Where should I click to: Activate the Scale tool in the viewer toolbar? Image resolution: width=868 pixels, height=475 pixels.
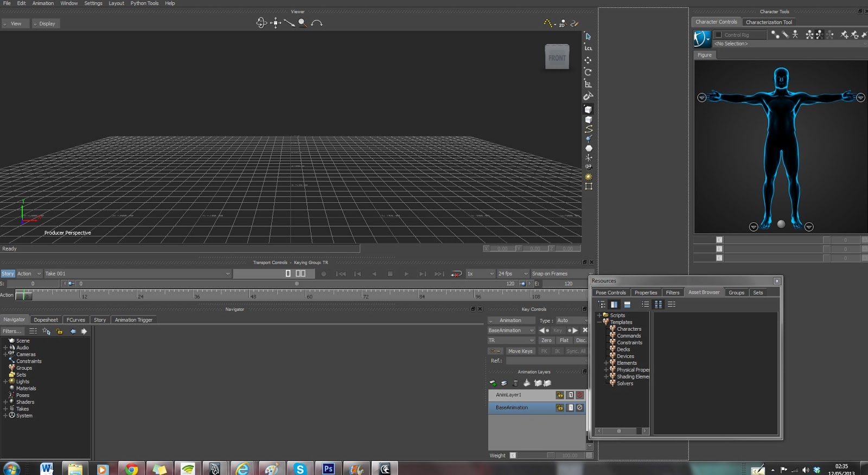(x=588, y=84)
